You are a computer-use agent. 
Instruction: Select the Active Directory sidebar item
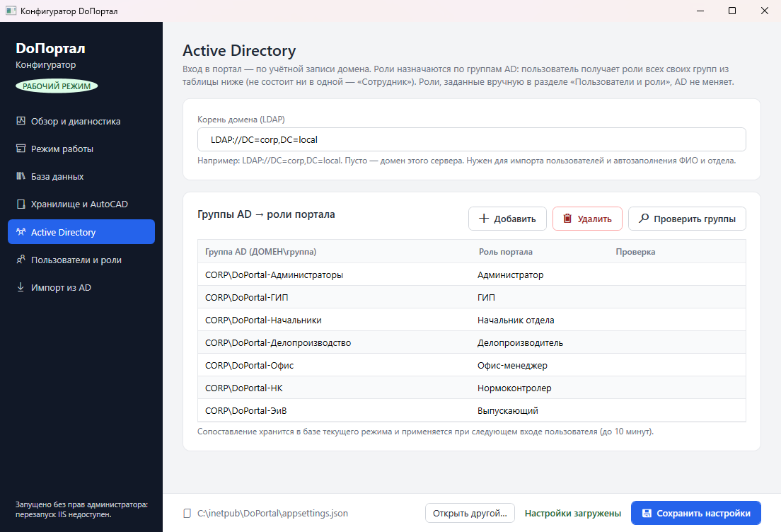(x=81, y=231)
